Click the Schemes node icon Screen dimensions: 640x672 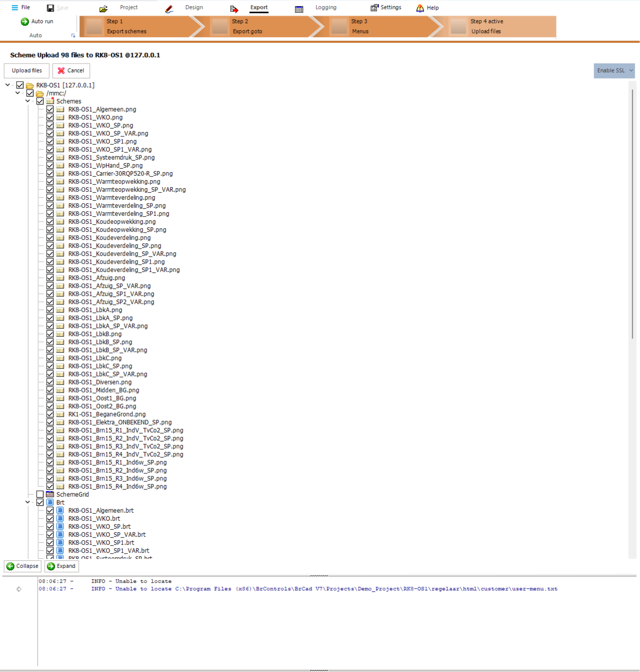(50, 101)
